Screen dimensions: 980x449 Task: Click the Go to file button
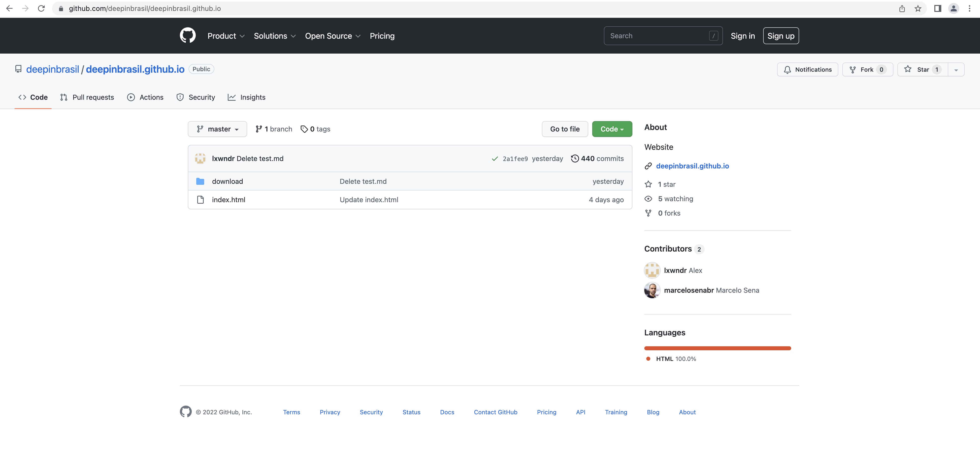click(x=565, y=129)
